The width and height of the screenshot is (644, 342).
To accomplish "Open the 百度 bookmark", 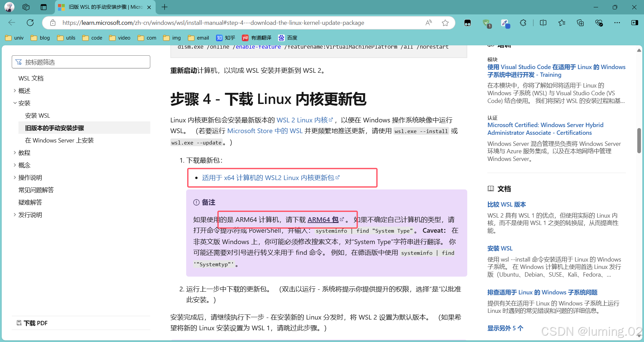I will click(288, 38).
